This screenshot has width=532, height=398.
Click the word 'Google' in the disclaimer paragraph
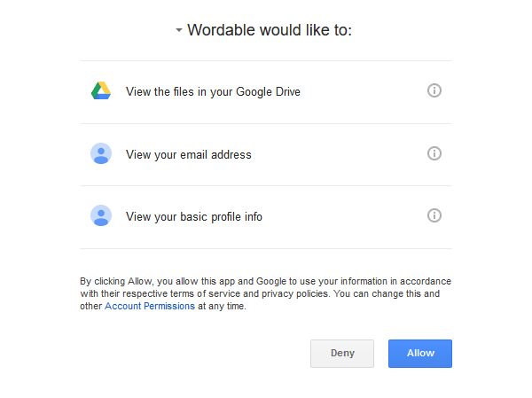tap(271, 282)
